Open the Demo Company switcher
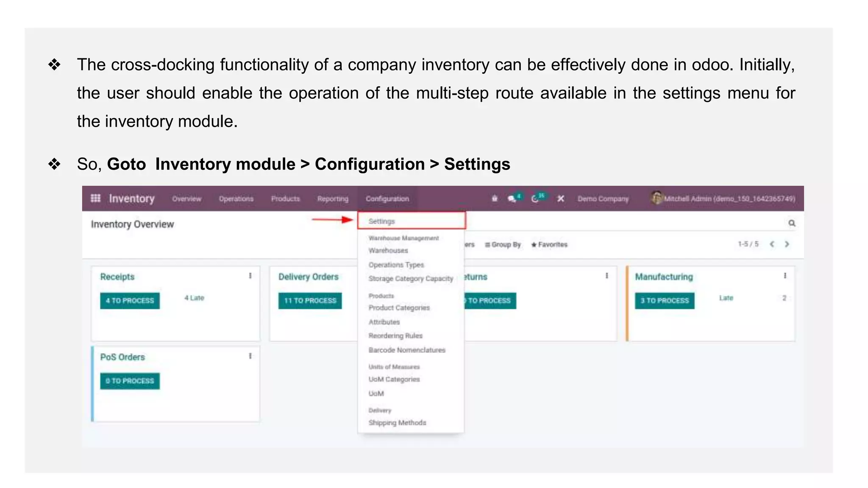The width and height of the screenshot is (868, 488). pyautogui.click(x=603, y=199)
